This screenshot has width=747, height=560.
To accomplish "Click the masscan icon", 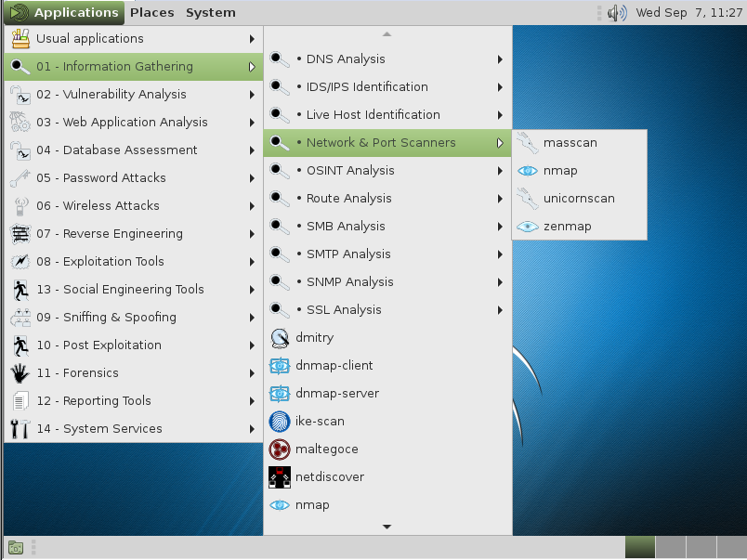I will click(x=528, y=143).
